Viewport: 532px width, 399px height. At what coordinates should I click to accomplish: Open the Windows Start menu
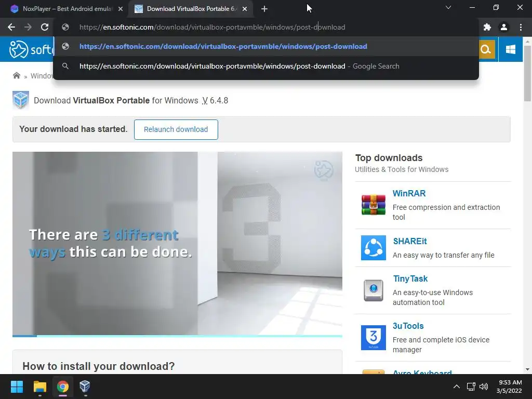(17, 387)
